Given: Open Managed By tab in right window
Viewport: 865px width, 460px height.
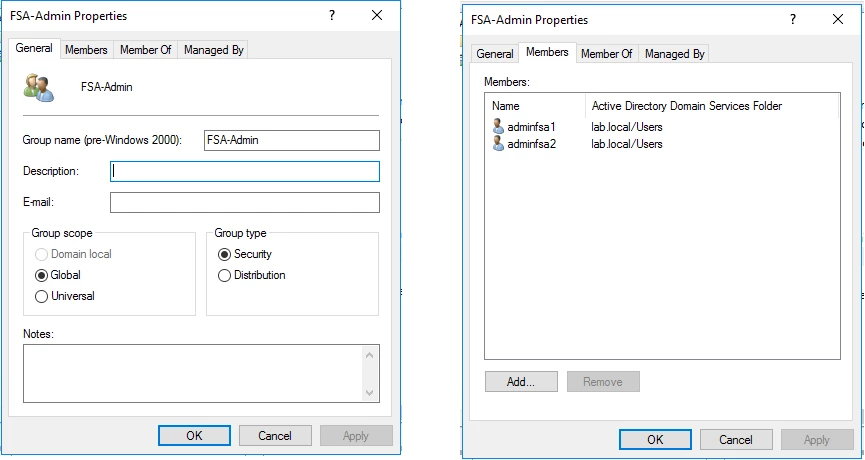Looking at the screenshot, I should [675, 54].
